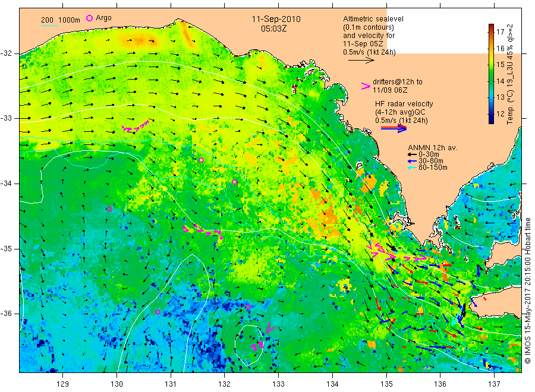Screen dimensions: 535x392
Task: Click the longitude axis label '136'
Action: click(x=440, y=384)
